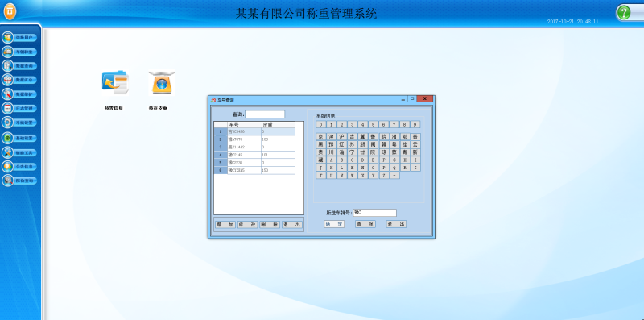Image resolution: width=644 pixels, height=320 pixels.
Task: Click the 清除 (clear) button
Action: [x=365, y=224]
